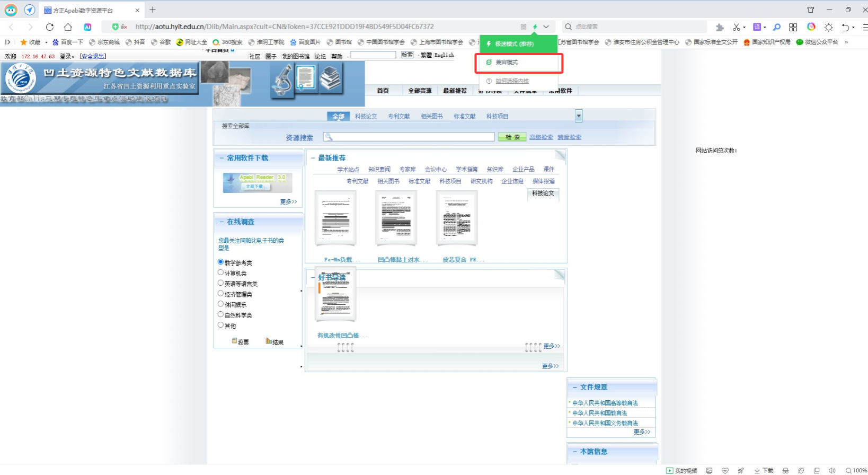
Task: Click the green site security shield icon
Action: click(x=115, y=27)
